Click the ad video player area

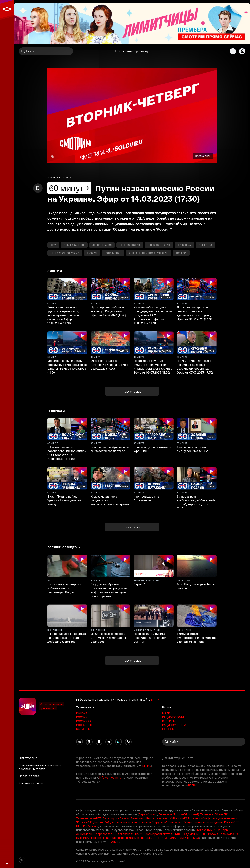pos(132,116)
